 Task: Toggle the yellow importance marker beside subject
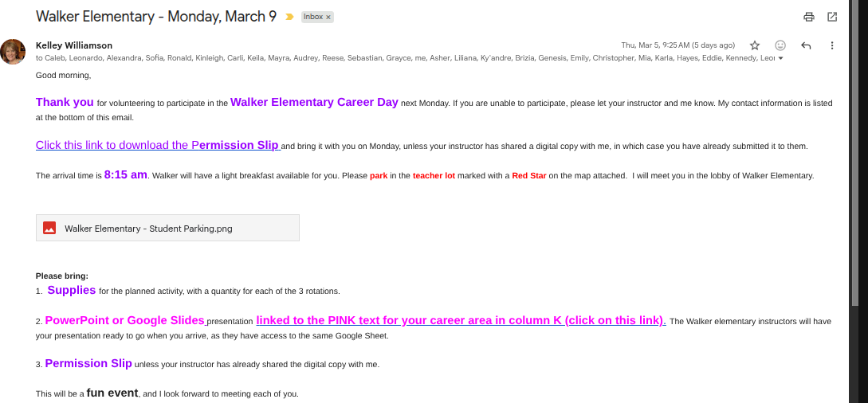(289, 17)
